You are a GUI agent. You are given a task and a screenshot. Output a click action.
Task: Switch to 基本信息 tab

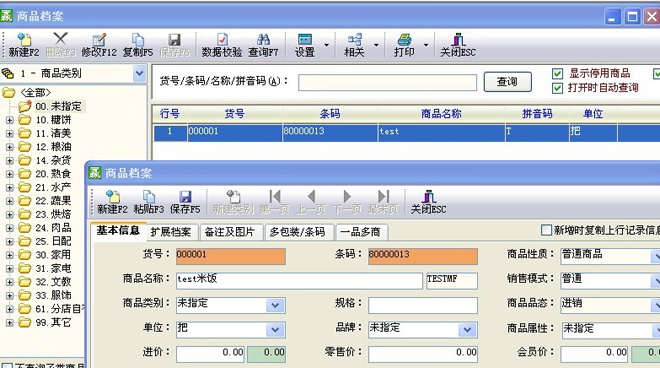tap(118, 231)
